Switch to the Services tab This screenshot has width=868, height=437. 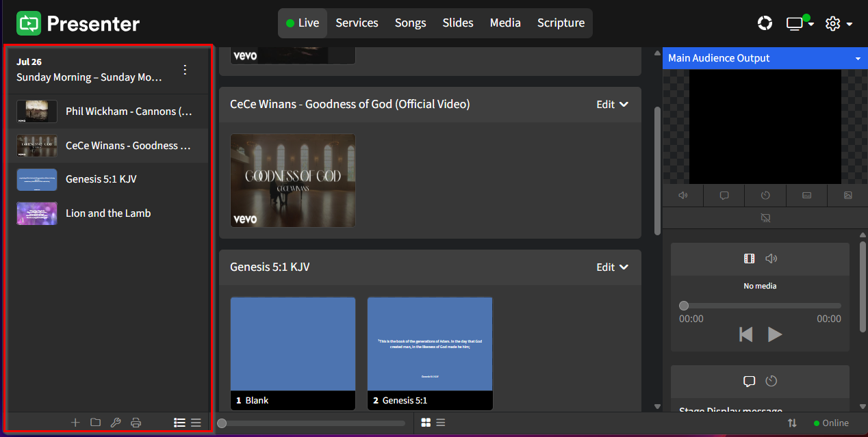click(x=357, y=23)
